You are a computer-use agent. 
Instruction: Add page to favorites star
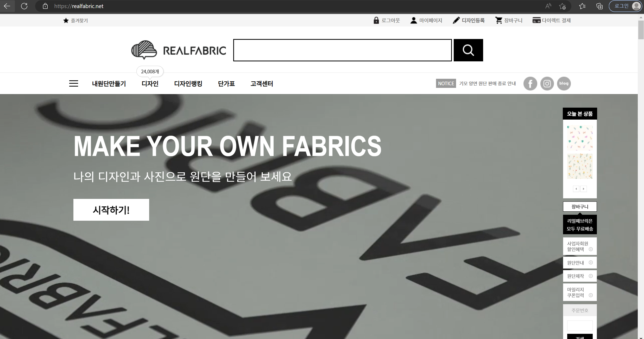tap(562, 6)
